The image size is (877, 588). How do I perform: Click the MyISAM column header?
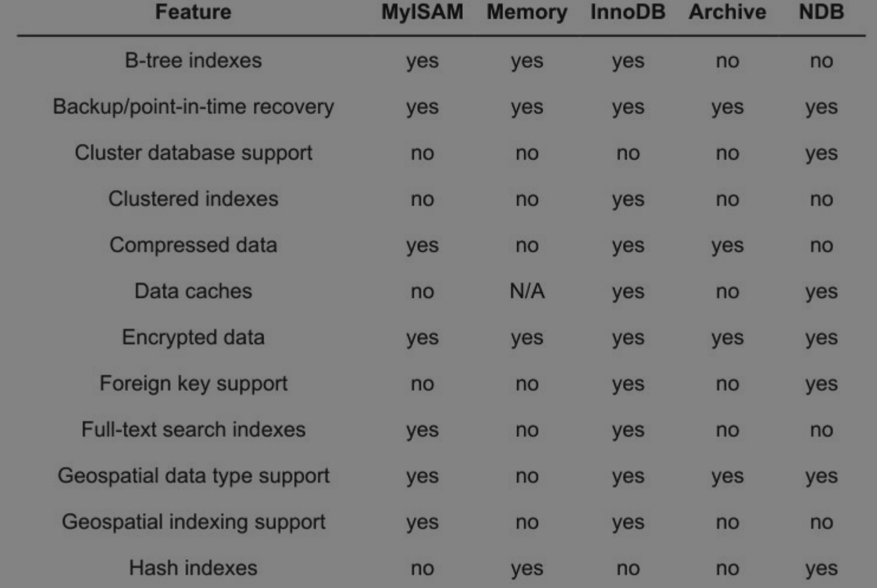(x=422, y=12)
